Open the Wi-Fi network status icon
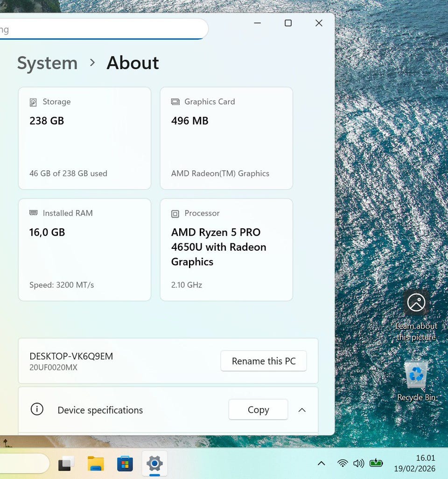 343,464
